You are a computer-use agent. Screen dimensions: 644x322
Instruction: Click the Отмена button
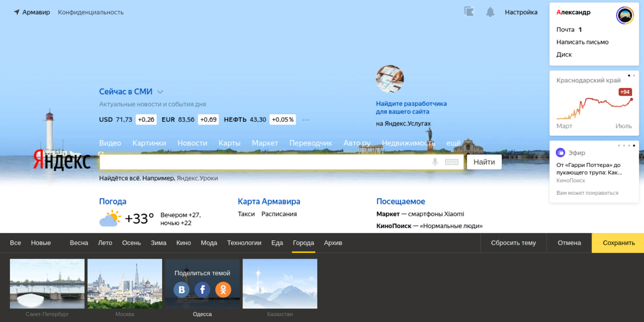[x=569, y=243]
